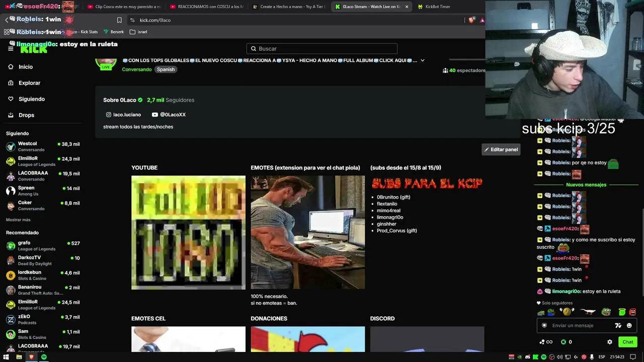The height and width of the screenshot is (362, 644).
Task: Open the chat settings gear
Action: [x=610, y=342]
